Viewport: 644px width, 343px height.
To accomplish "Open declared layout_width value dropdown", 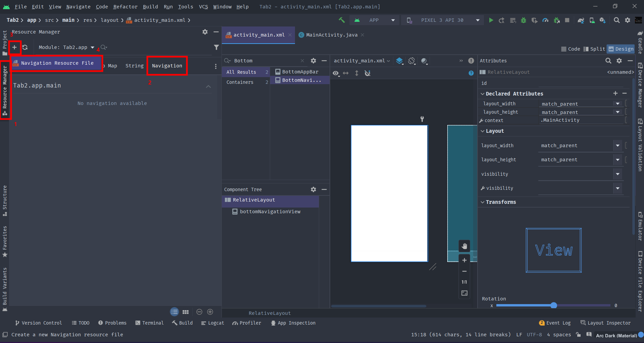I will (x=617, y=104).
